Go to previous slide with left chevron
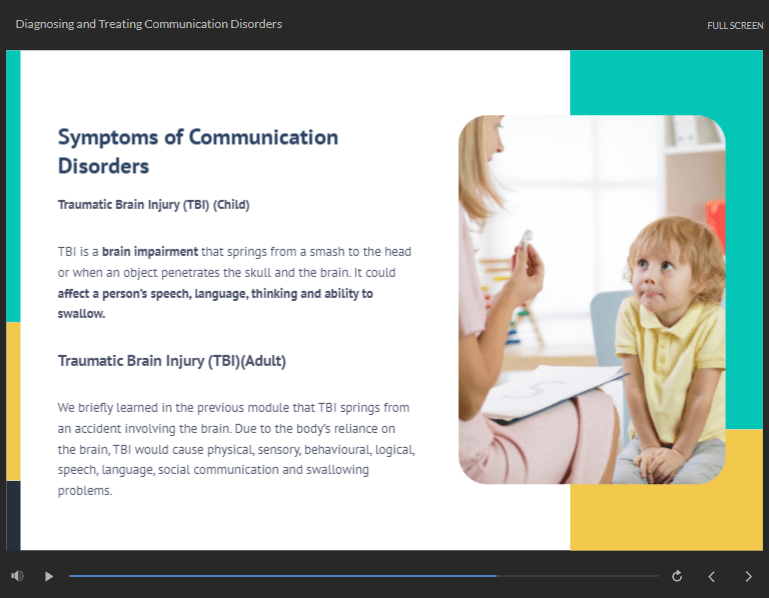The width and height of the screenshot is (769, 598). point(712,576)
